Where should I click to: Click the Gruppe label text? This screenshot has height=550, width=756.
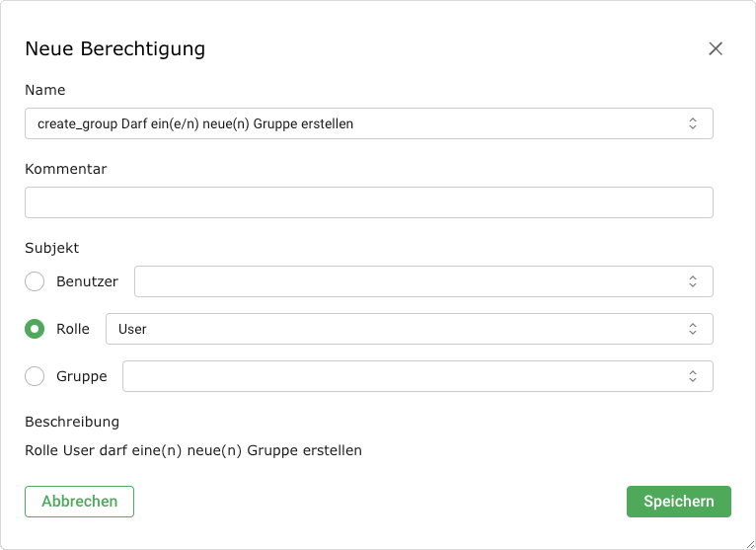coord(82,376)
